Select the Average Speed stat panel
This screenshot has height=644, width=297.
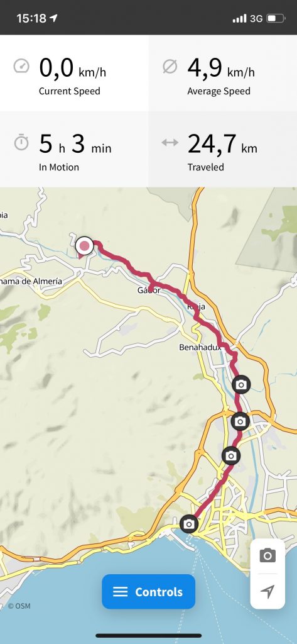223,73
